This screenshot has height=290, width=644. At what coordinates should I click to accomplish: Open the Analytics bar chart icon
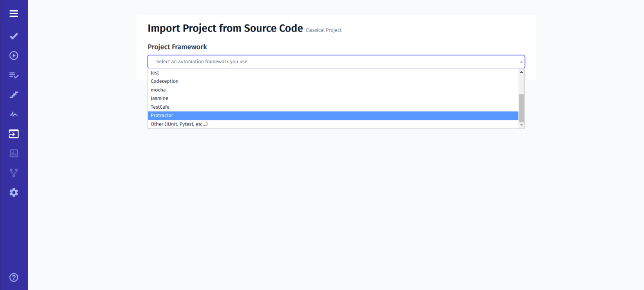click(13, 153)
